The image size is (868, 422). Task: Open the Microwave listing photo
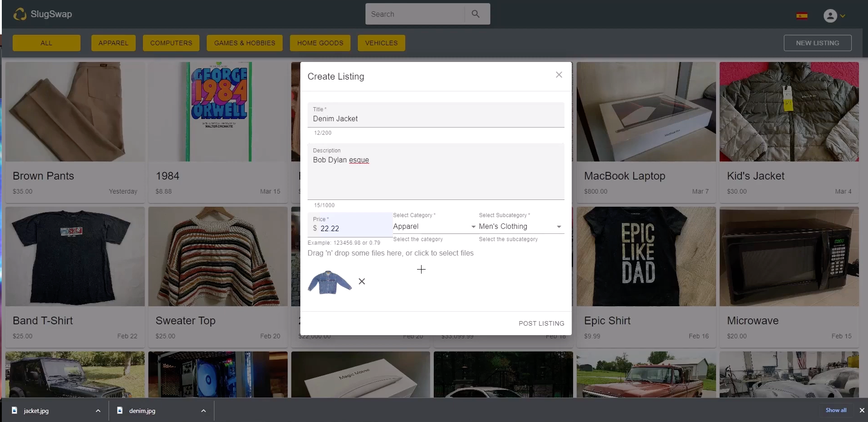[x=789, y=256]
